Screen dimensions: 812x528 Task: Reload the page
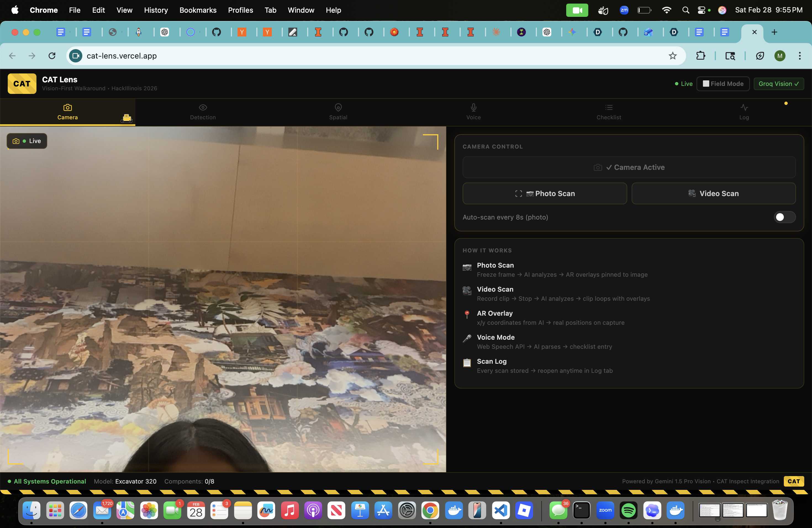52,56
